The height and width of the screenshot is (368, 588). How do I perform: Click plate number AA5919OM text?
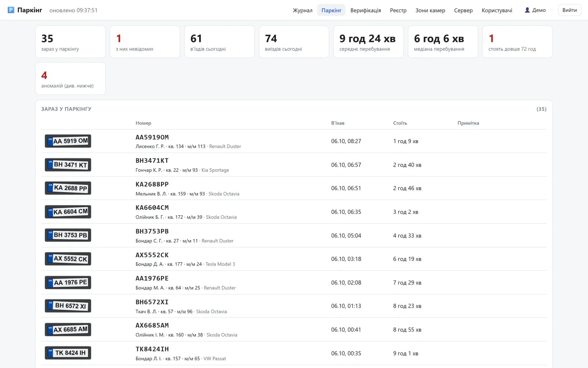152,137
